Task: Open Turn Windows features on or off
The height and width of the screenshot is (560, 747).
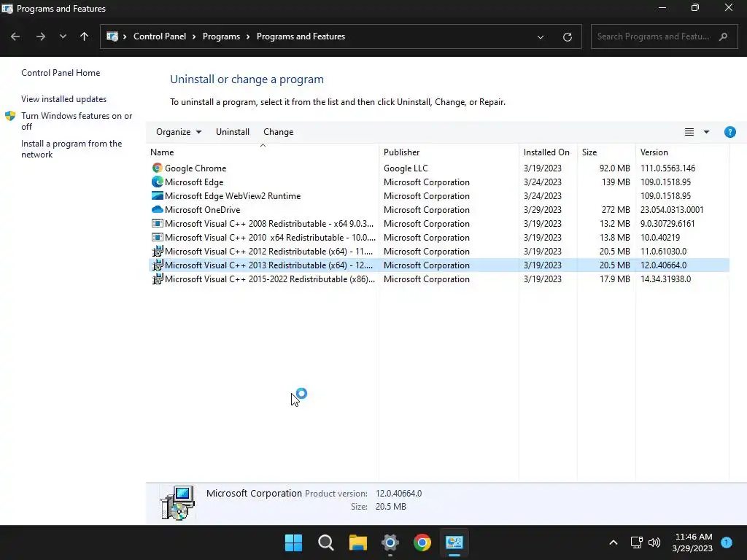Action: (77, 121)
